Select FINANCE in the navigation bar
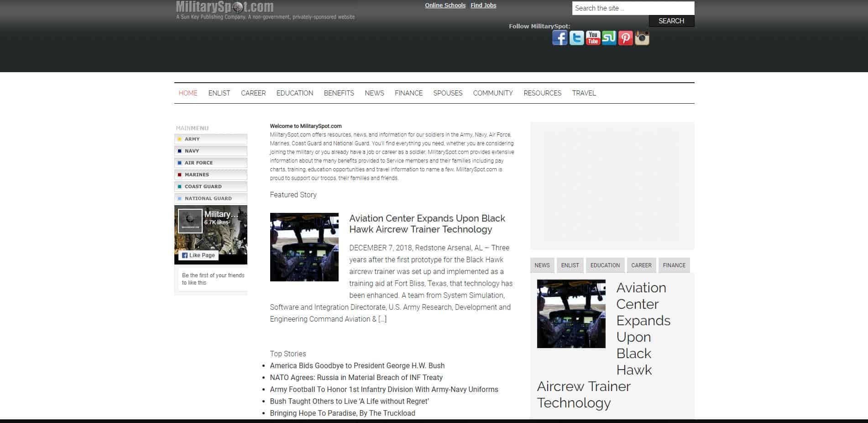868x423 pixels. pyautogui.click(x=408, y=93)
